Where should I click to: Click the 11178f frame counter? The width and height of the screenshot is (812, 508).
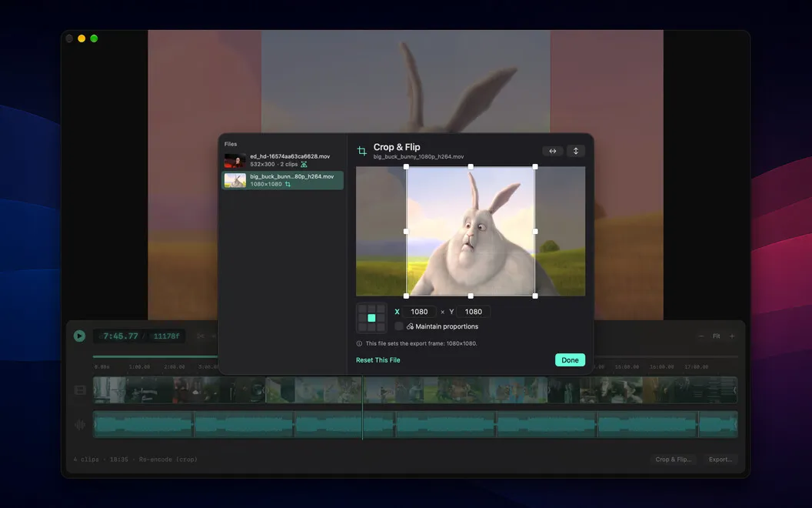pyautogui.click(x=166, y=336)
